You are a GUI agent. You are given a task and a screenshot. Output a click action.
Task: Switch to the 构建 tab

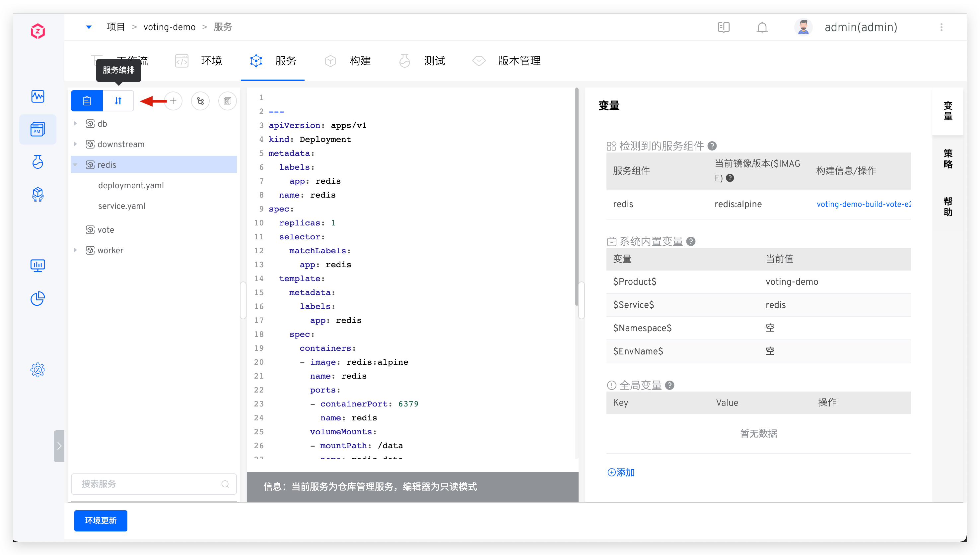click(360, 61)
